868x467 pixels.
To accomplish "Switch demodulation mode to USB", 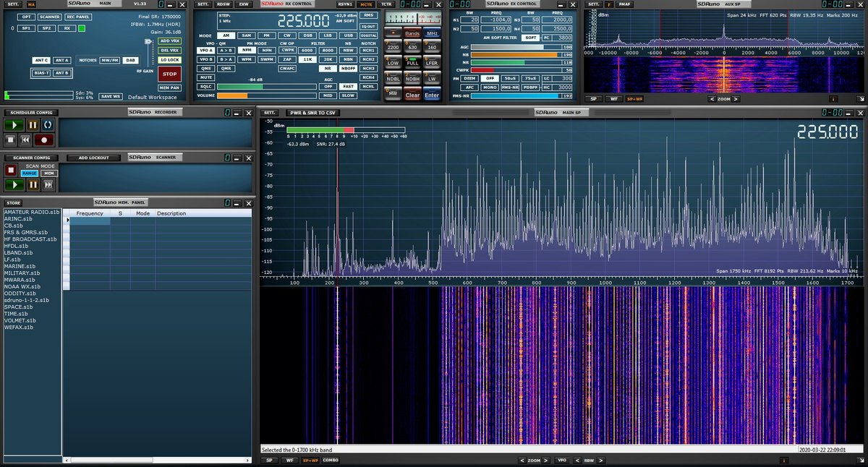I will tap(349, 35).
